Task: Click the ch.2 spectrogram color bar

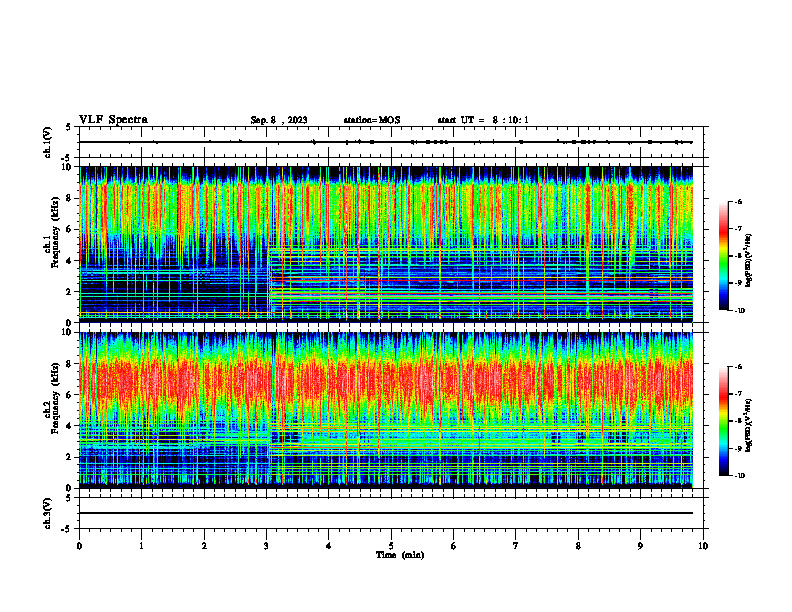Action: (723, 421)
